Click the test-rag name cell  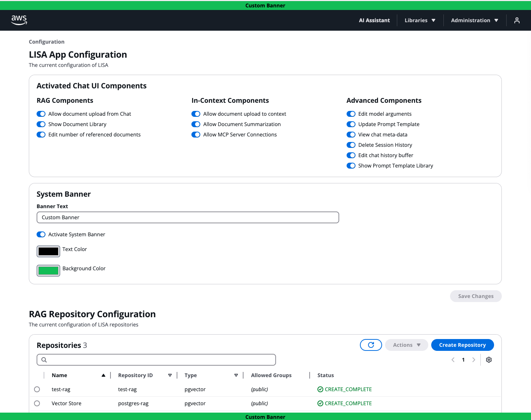(61, 389)
